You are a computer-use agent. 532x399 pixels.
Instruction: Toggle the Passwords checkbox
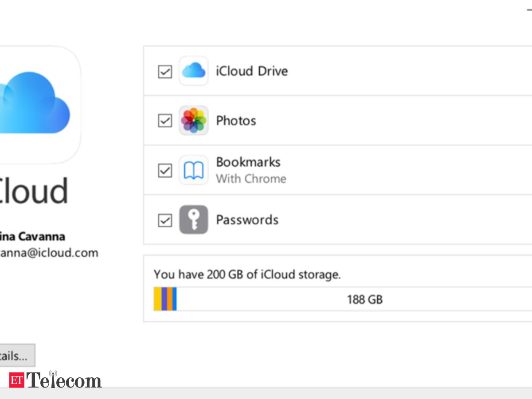(165, 220)
